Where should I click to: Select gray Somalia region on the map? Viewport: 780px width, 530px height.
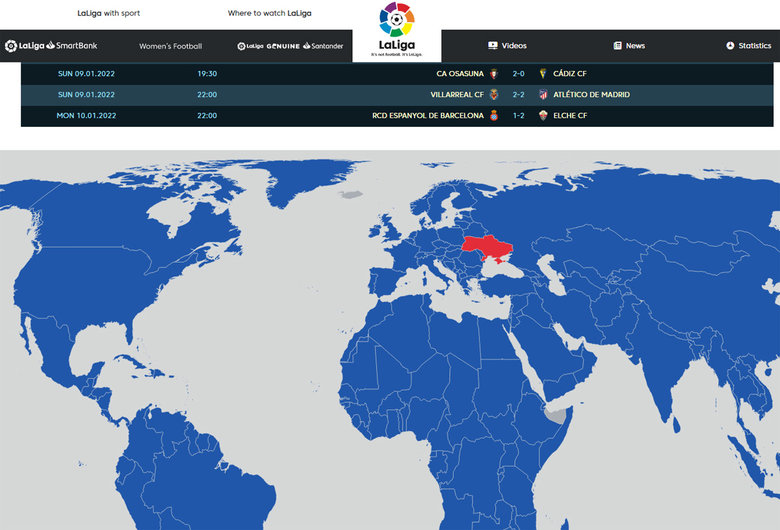[x=557, y=416]
